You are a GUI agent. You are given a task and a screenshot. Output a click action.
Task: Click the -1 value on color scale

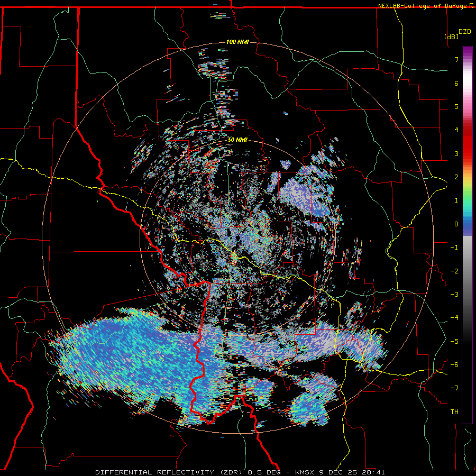[x=454, y=248]
